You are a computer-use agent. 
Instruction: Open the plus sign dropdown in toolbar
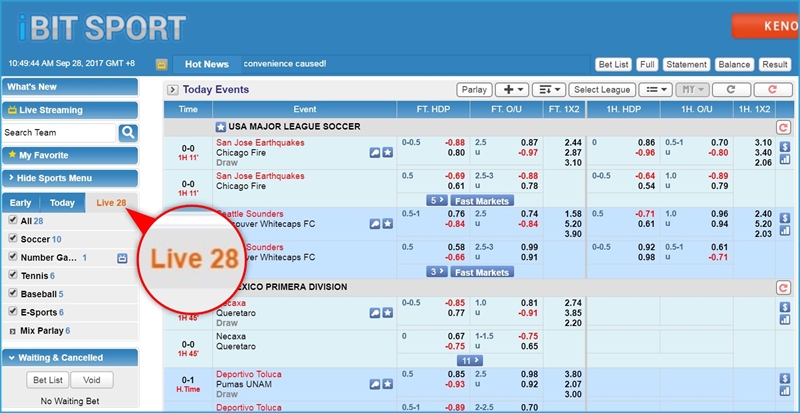510,89
